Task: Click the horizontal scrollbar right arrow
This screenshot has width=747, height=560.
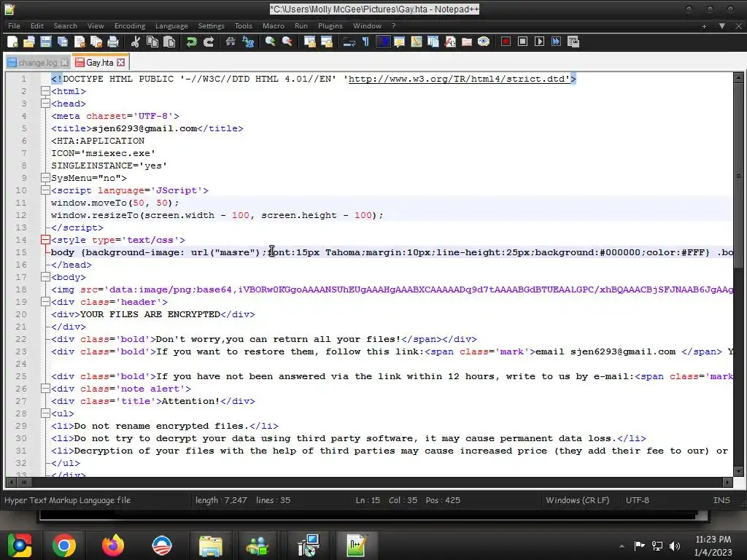Action: tap(727, 482)
